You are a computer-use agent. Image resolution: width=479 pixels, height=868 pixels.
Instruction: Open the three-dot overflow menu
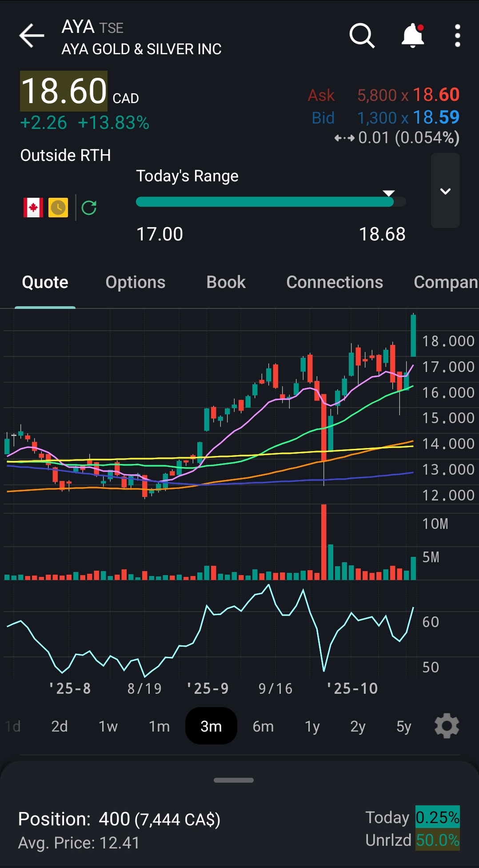coord(457,36)
